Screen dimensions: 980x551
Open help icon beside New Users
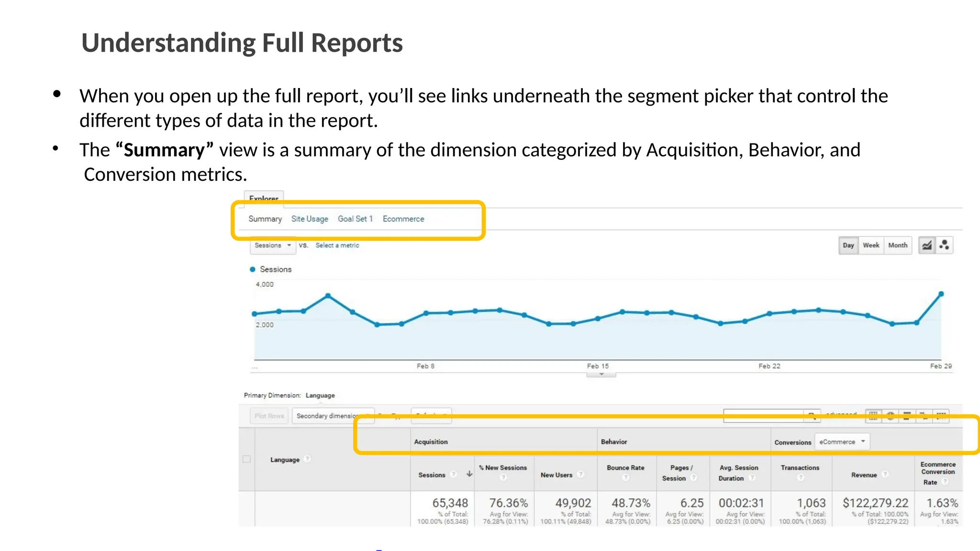click(x=580, y=474)
